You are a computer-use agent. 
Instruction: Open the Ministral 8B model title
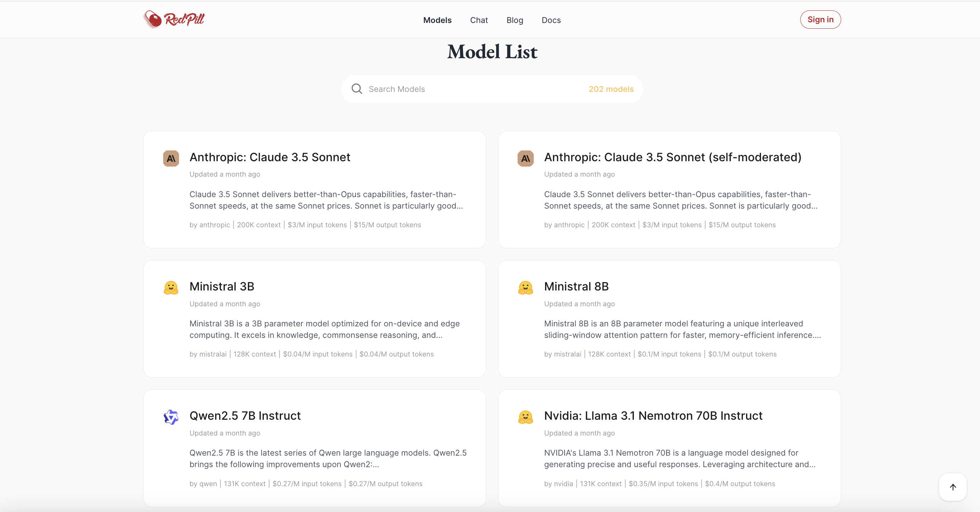[x=576, y=286]
